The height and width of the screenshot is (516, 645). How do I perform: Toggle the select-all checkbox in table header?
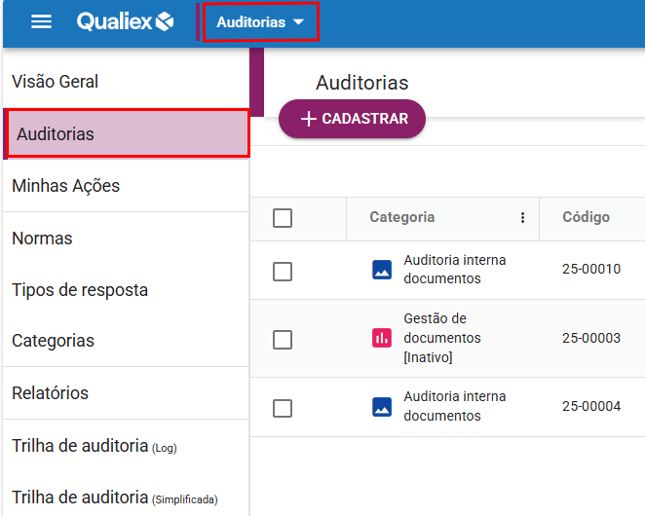283,218
